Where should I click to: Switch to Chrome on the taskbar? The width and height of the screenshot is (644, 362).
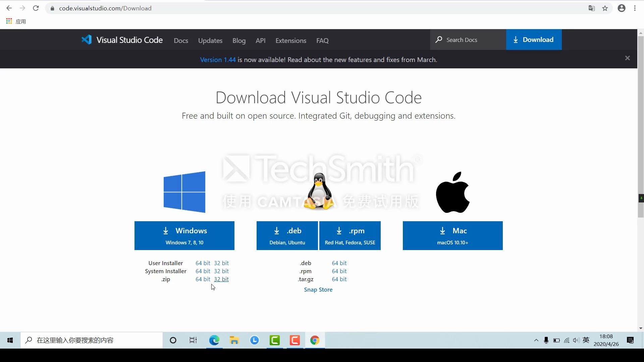click(315, 340)
